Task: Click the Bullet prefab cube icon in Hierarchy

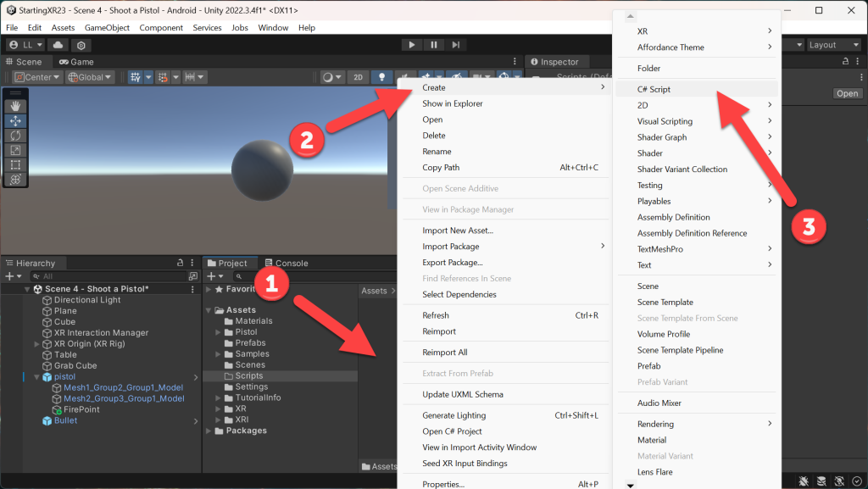Action: (x=47, y=421)
